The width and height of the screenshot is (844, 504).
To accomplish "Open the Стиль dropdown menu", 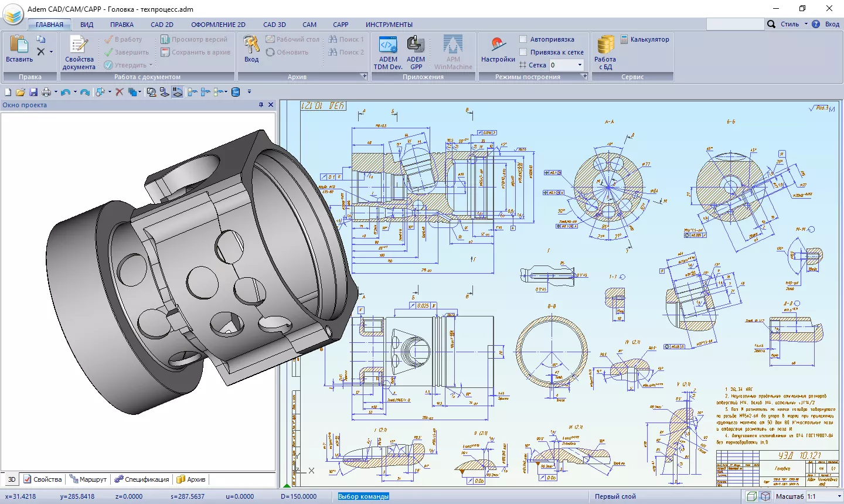I will [794, 24].
